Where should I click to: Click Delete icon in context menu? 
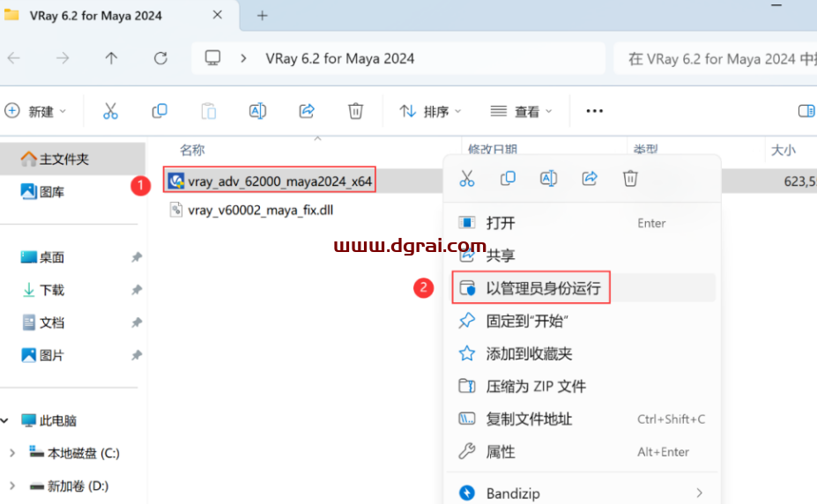(x=630, y=179)
